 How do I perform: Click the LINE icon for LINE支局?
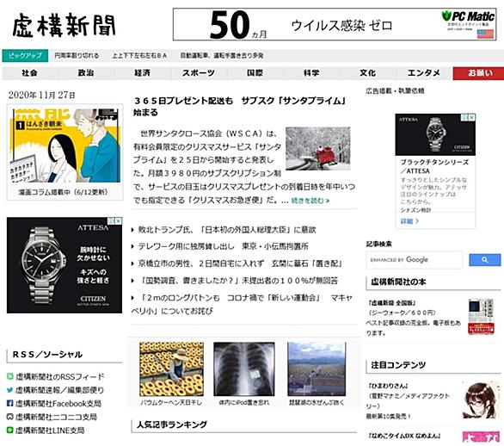[10, 430]
